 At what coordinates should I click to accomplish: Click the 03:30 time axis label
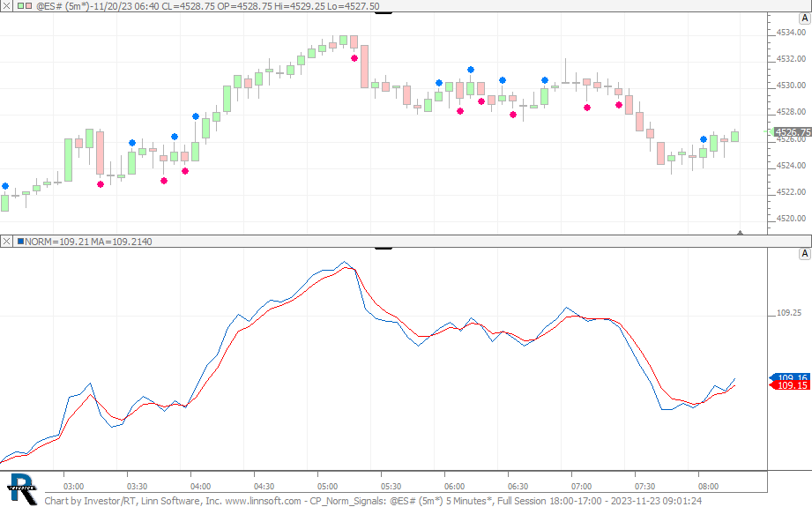click(137, 487)
